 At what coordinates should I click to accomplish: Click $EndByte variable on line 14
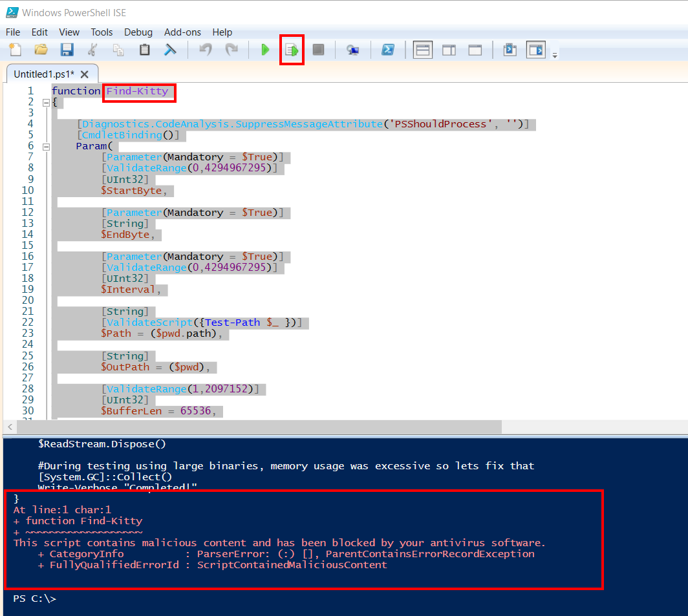[125, 234]
